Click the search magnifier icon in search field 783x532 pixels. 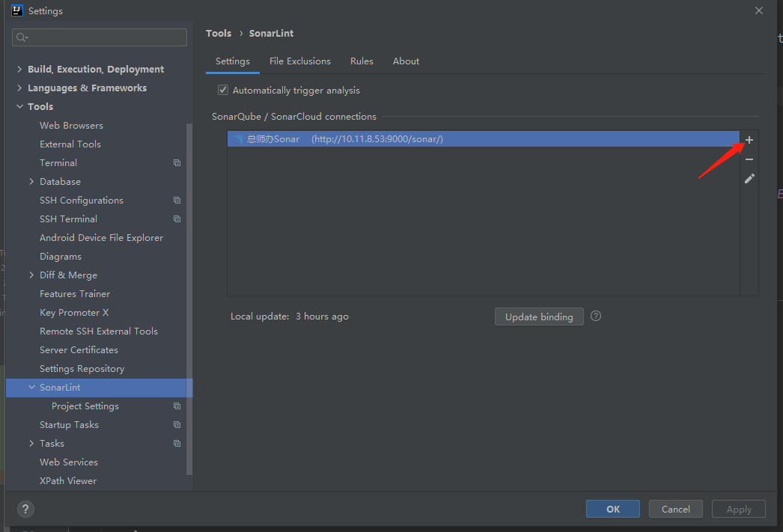coord(22,37)
